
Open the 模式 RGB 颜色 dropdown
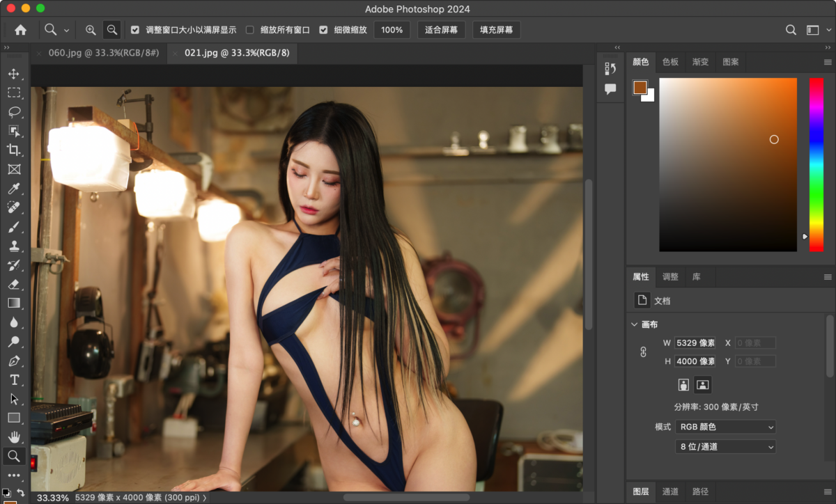tap(725, 427)
